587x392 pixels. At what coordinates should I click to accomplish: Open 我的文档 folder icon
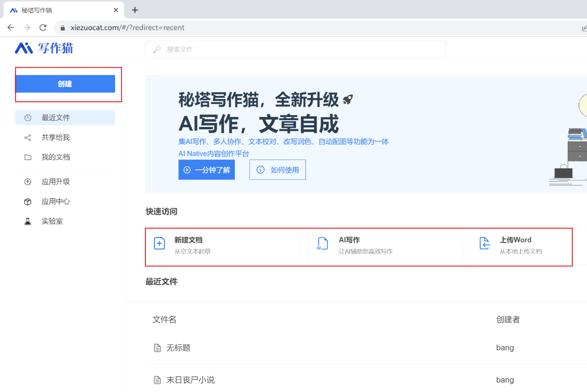(x=28, y=157)
